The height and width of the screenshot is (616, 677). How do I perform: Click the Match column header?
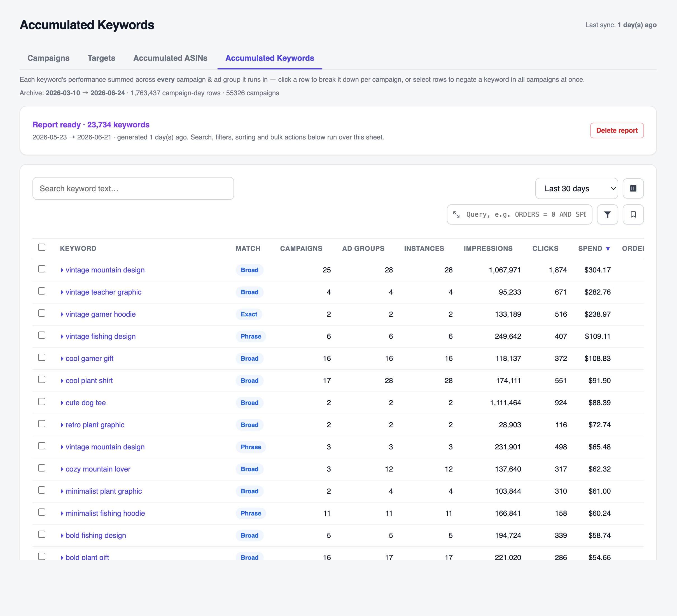coord(248,249)
